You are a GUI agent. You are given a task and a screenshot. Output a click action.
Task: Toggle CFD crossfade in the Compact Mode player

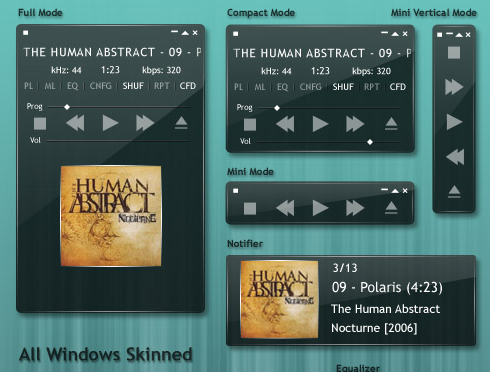pyautogui.click(x=398, y=87)
